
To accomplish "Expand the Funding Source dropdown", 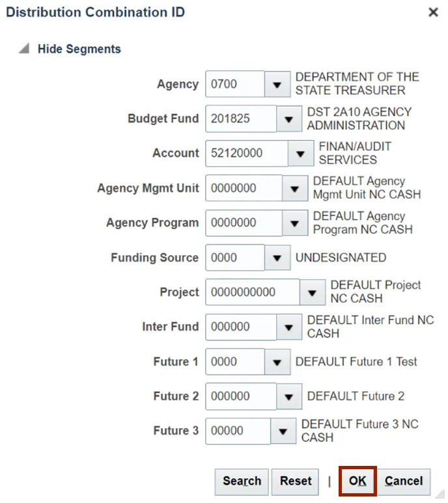I will [x=277, y=258].
